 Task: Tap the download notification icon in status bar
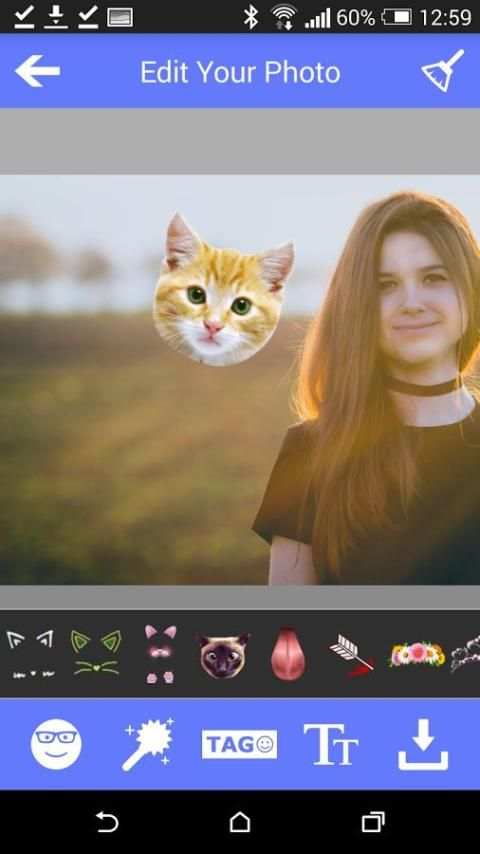click(x=56, y=17)
